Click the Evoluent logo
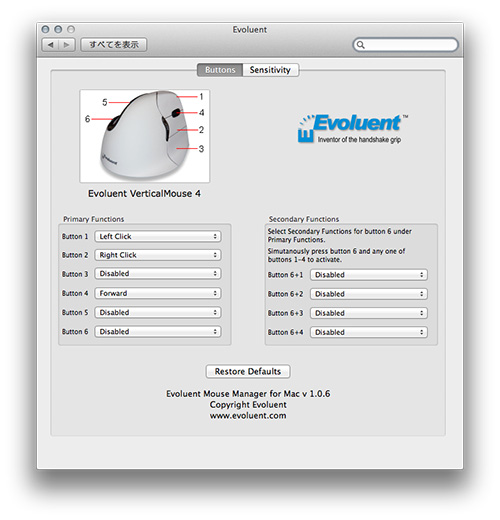The image size is (500, 520). click(353, 129)
